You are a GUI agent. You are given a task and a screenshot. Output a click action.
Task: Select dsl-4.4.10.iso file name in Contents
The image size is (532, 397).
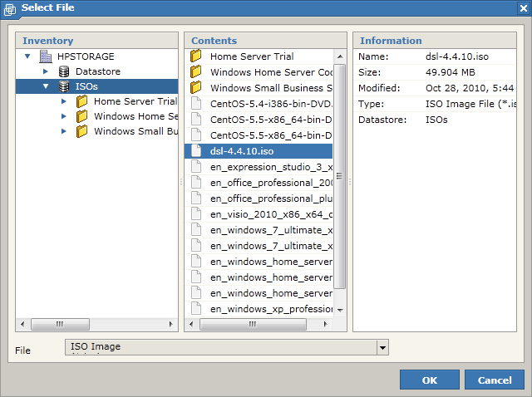coord(242,151)
